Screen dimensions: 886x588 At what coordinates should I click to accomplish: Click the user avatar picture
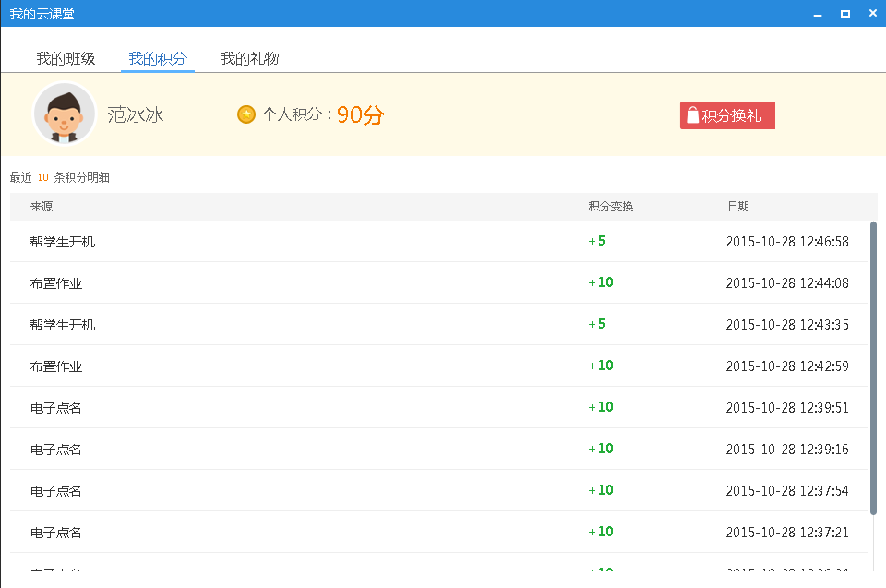point(65,114)
